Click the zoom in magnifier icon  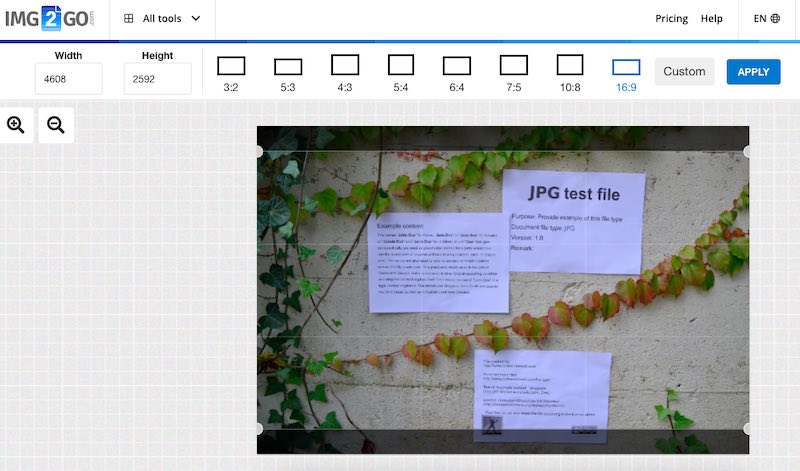coord(16,125)
